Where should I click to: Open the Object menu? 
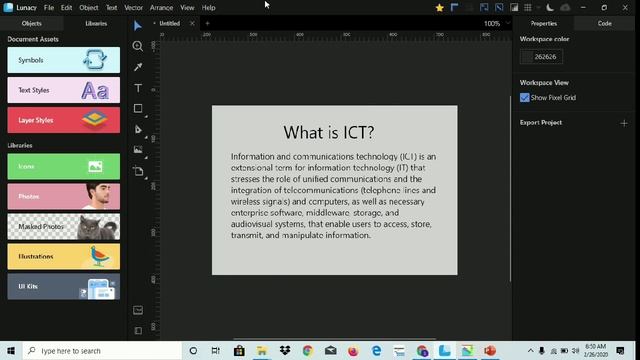[89, 7]
